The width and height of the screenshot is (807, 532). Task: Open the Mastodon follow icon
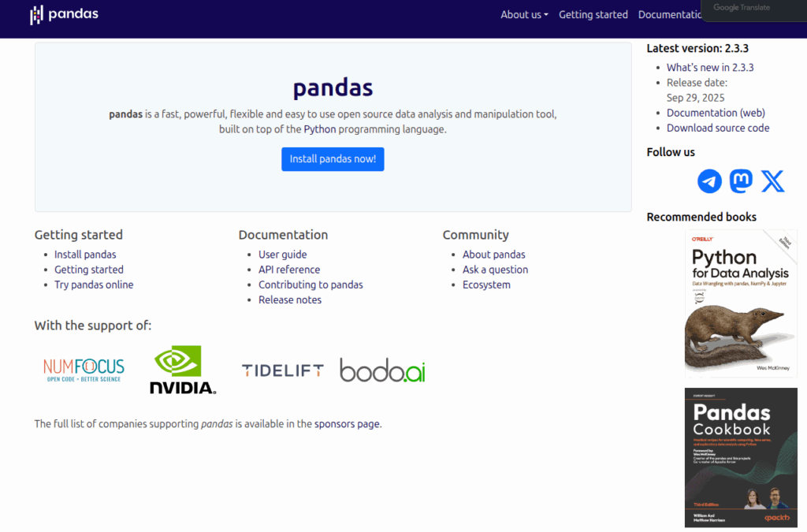click(741, 181)
